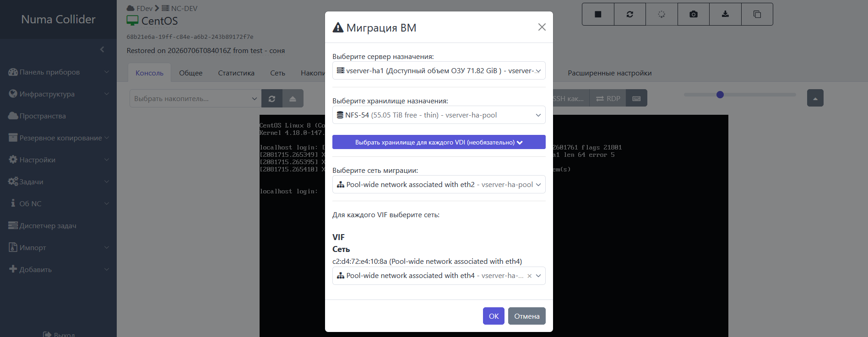Expand Задачи menu
The image size is (868, 337).
click(x=59, y=182)
